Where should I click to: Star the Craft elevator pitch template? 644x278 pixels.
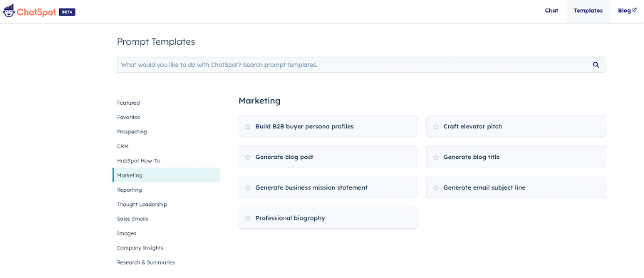click(x=436, y=127)
